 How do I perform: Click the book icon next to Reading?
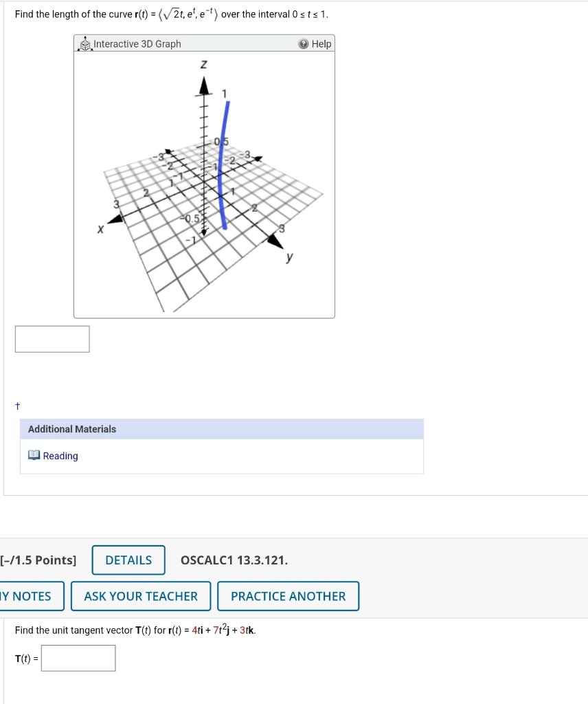pos(34,455)
